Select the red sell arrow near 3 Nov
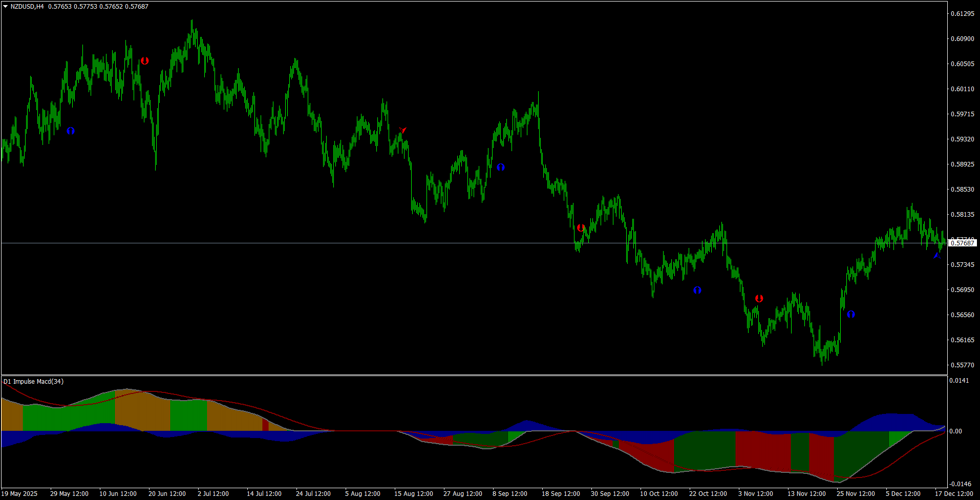This screenshot has width=980, height=500. (x=759, y=299)
